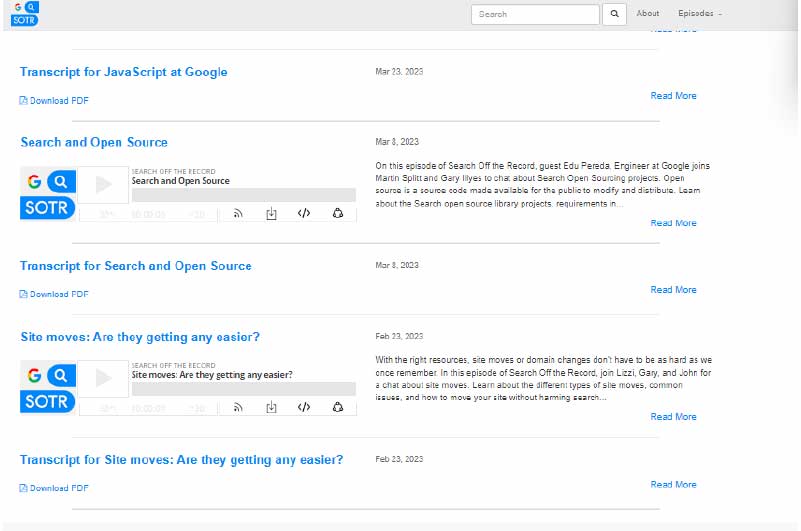Screen dimensions: 801x531
Task: Click the SOTR logo in header
Action: point(25,14)
